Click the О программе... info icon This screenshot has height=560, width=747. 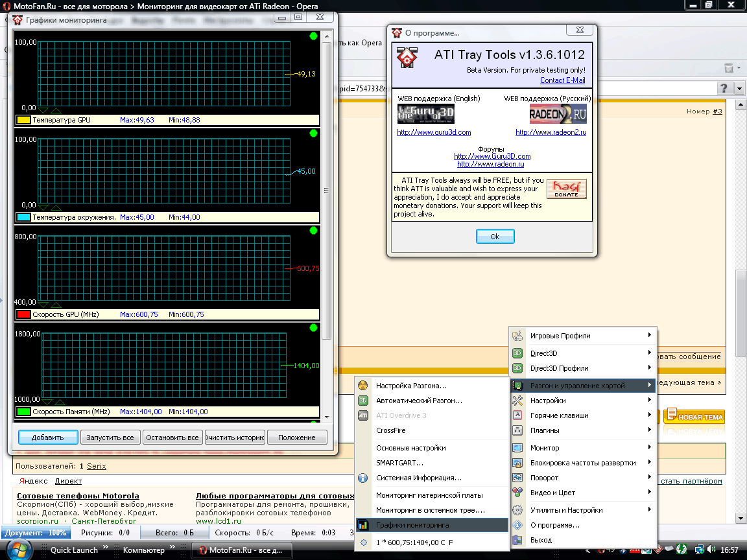(x=517, y=525)
